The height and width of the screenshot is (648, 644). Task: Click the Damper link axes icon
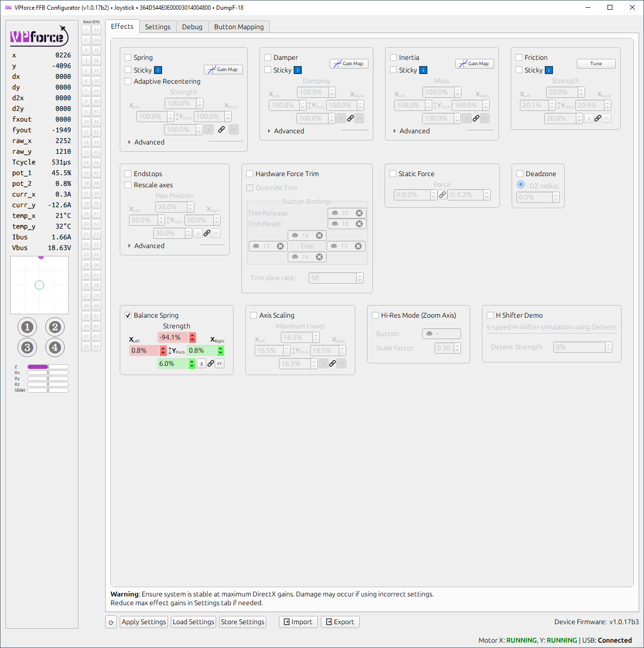tap(350, 118)
